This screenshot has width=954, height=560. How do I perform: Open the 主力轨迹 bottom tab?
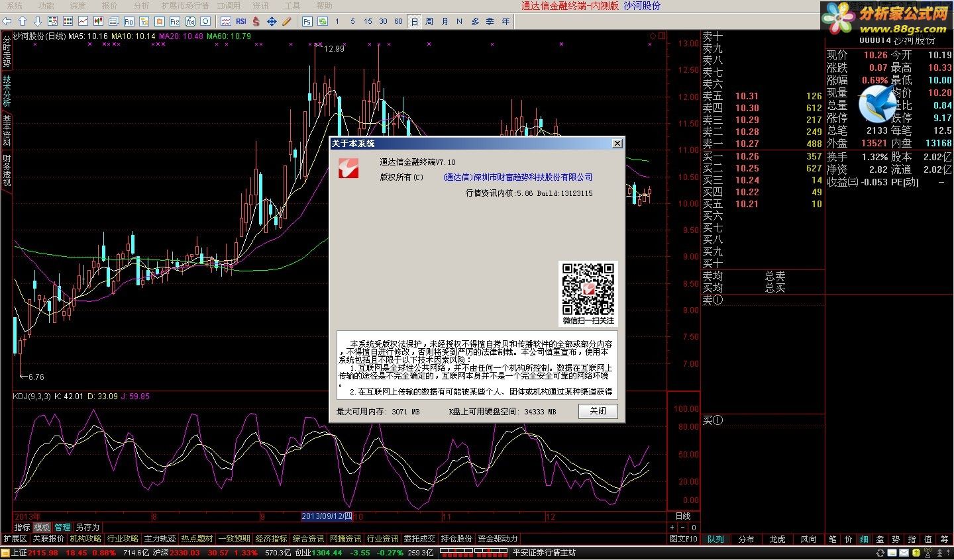[x=160, y=539]
